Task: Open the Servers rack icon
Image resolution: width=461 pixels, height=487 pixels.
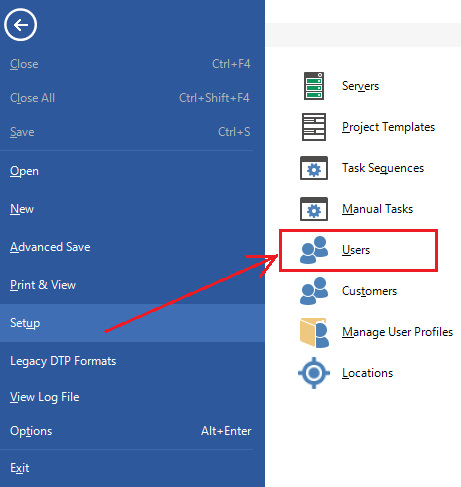Action: [314, 86]
